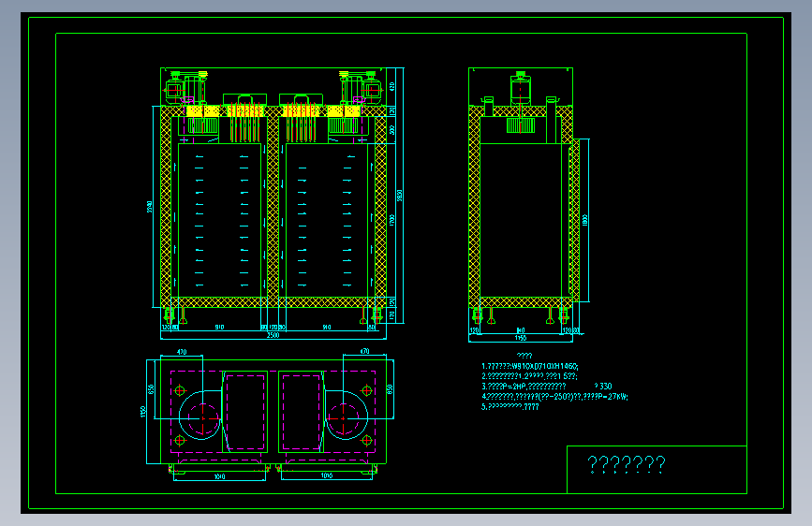
Task: Select the right 650 dimension on plan view
Action: click(390, 388)
